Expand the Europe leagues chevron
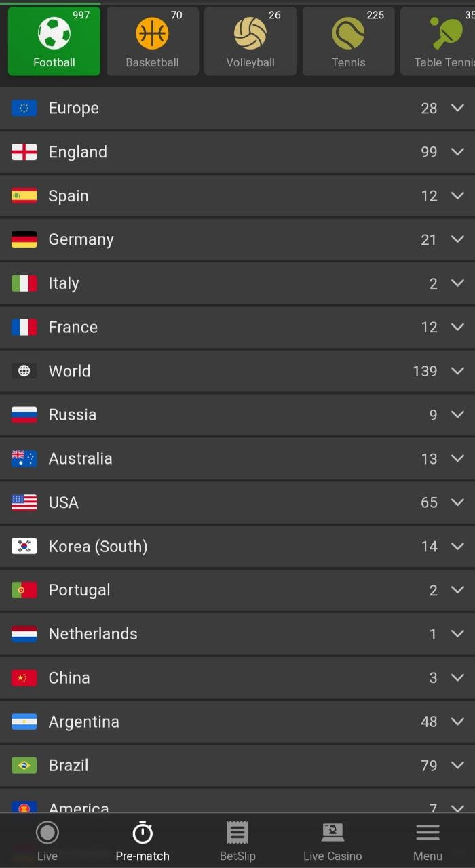The height and width of the screenshot is (868, 475). coord(457,108)
